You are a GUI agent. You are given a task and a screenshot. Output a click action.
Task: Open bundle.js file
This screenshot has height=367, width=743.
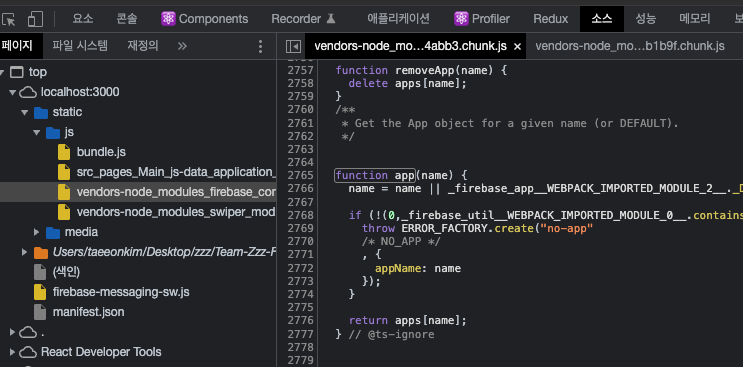(101, 152)
